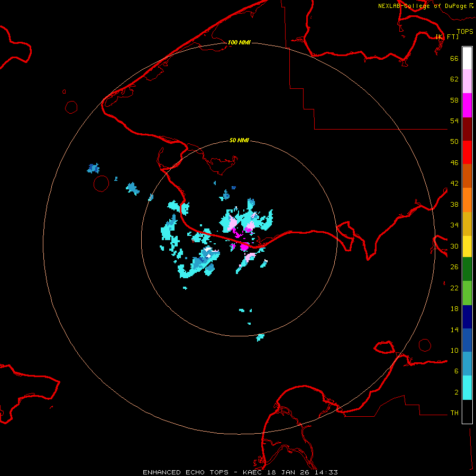Click the bright red 46-50 kft legend swatch
The width and height of the screenshot is (476, 476).
click(467, 152)
